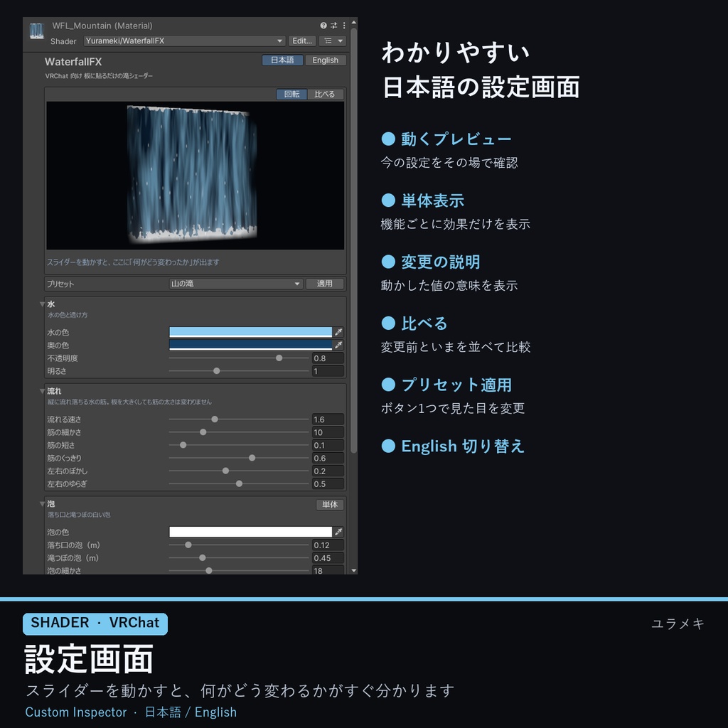Open the 泡の色 white color swatch

point(251,532)
